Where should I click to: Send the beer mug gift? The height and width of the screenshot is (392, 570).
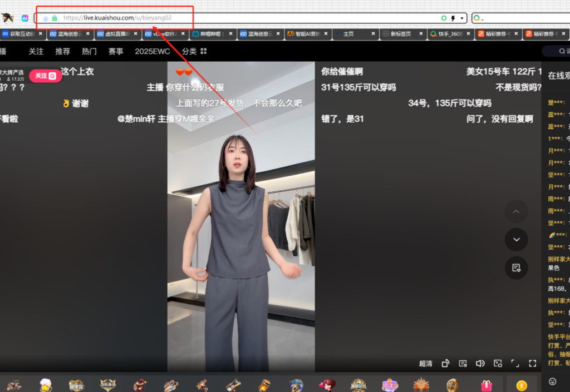[x=46, y=385]
